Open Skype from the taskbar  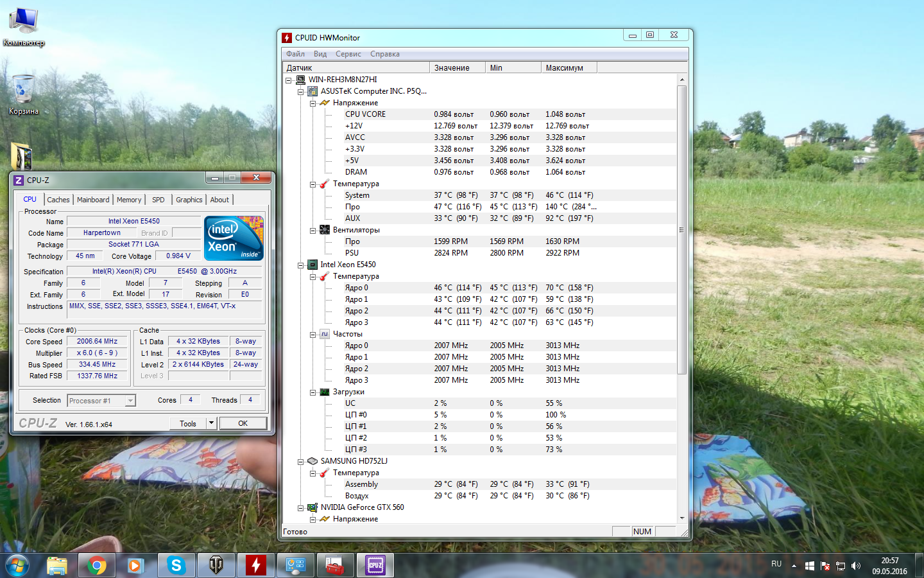point(176,565)
